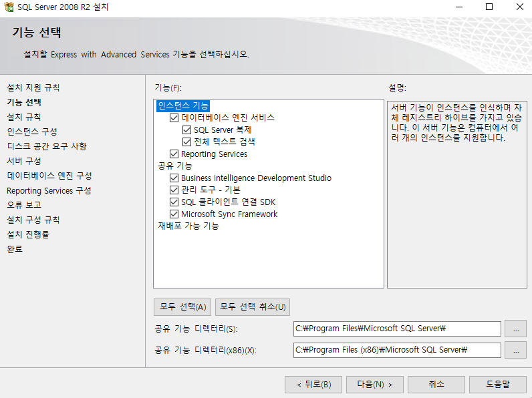Click 디스크 공간 요구 사항 step
This screenshot has width=532, height=398.
(x=47, y=146)
